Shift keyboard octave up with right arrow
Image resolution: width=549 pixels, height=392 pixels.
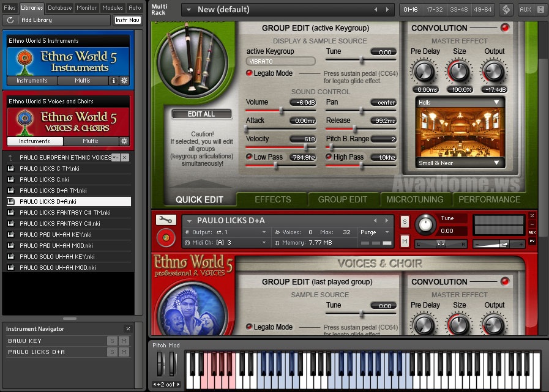tap(179, 384)
